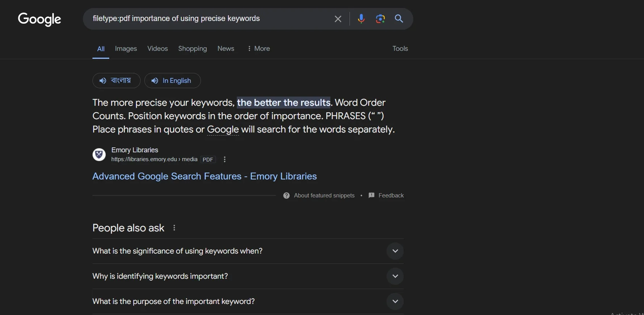This screenshot has height=315, width=644.
Task: Listen to snippet in Bangla
Action: pyautogui.click(x=117, y=81)
